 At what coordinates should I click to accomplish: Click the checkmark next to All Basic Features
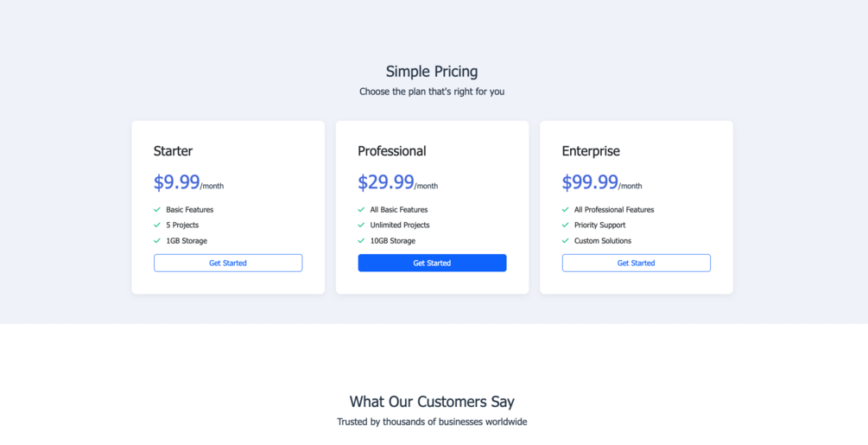point(361,210)
